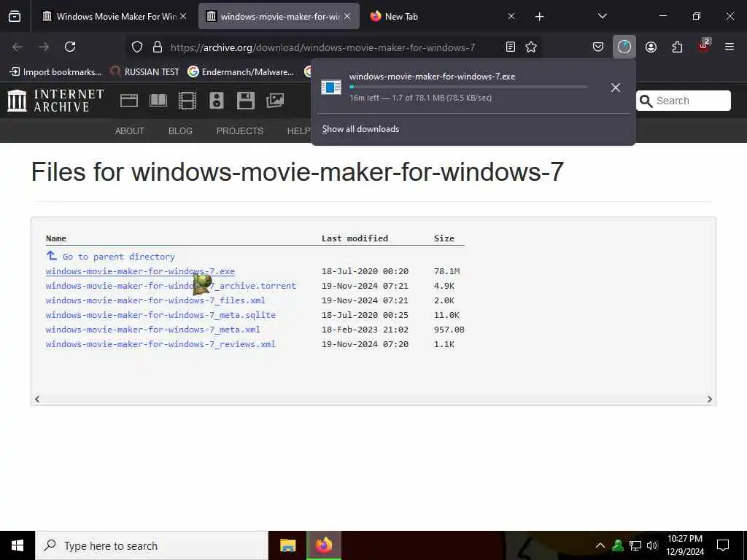Open the _files.xml file link
The height and width of the screenshot is (560, 747).
pos(155,300)
